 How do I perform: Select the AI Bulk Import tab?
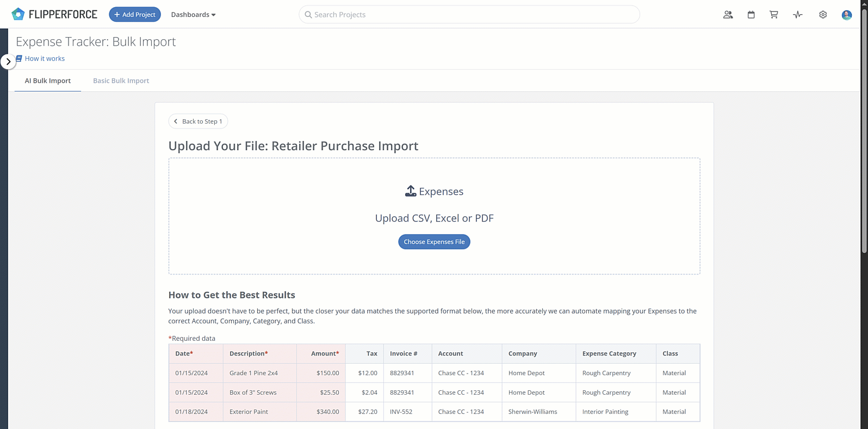tap(48, 81)
